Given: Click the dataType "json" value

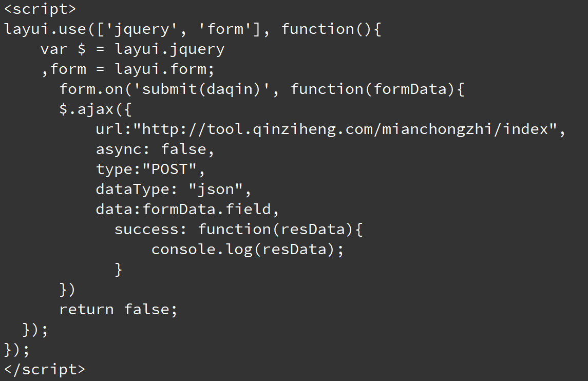Looking at the screenshot, I should 216,189.
